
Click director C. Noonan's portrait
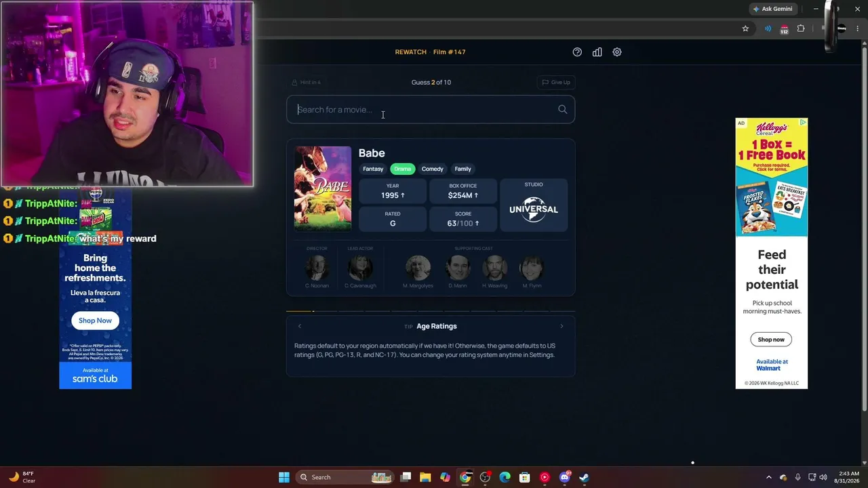317,268
